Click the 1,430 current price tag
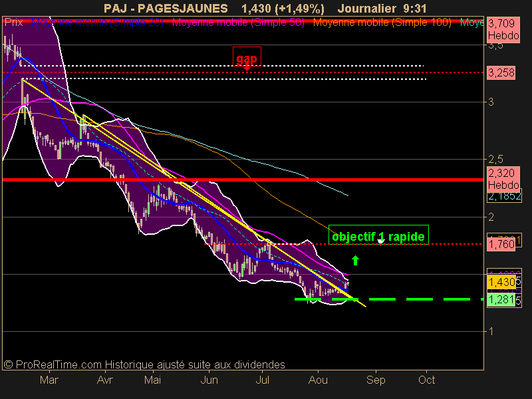This screenshot has height=399, width=532. [501, 282]
